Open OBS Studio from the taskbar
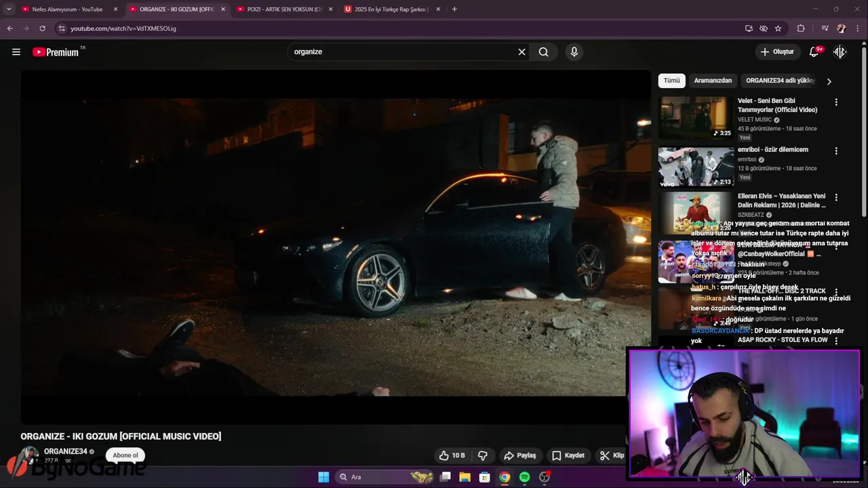Viewport: 868px width, 488px height. [544, 477]
